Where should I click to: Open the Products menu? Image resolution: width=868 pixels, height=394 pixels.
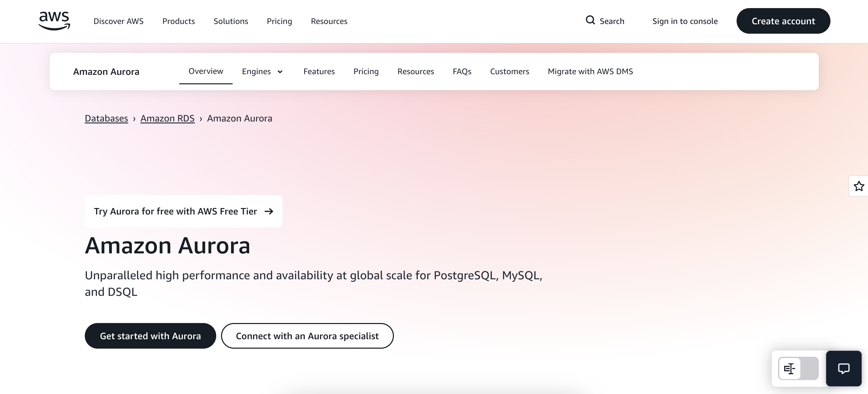(178, 21)
